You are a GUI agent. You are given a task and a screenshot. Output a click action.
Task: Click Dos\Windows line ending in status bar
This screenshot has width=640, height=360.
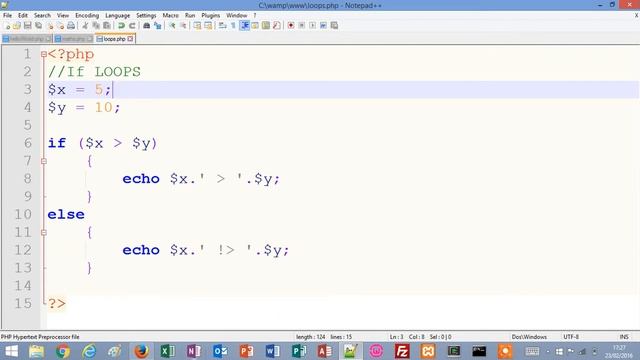pyautogui.click(x=529, y=337)
